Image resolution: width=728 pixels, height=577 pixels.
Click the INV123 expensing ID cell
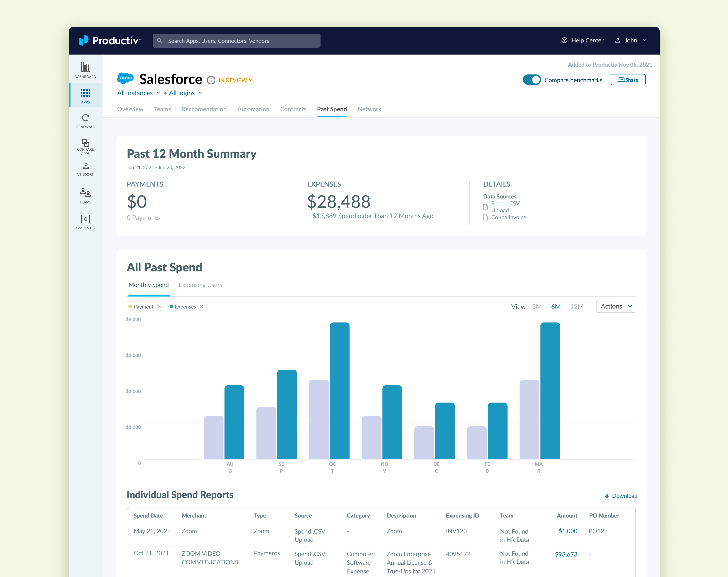(x=456, y=531)
